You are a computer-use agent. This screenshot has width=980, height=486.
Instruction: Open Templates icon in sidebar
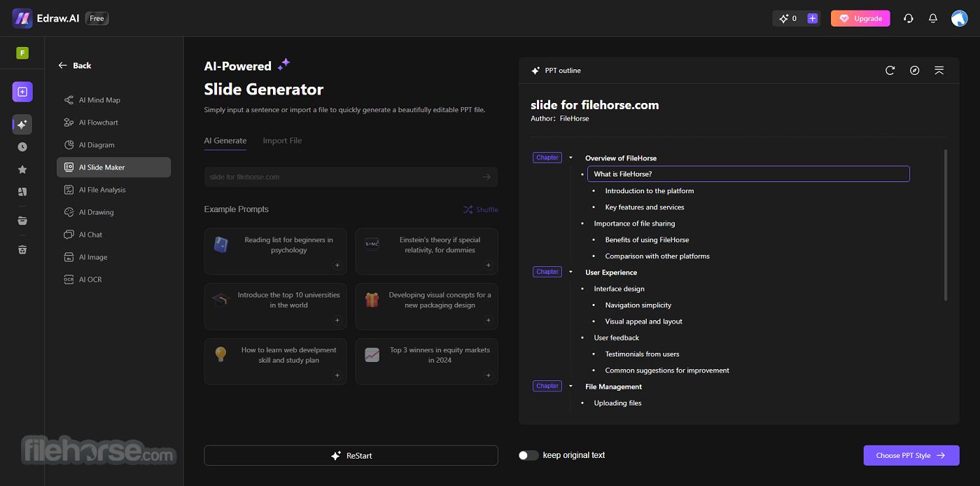click(22, 192)
